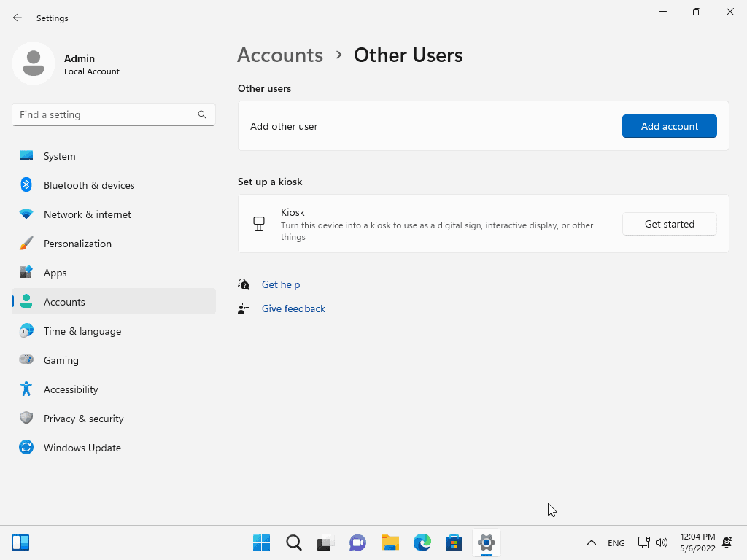
Task: Click the Kiosk monitor icon
Action: pyautogui.click(x=259, y=223)
